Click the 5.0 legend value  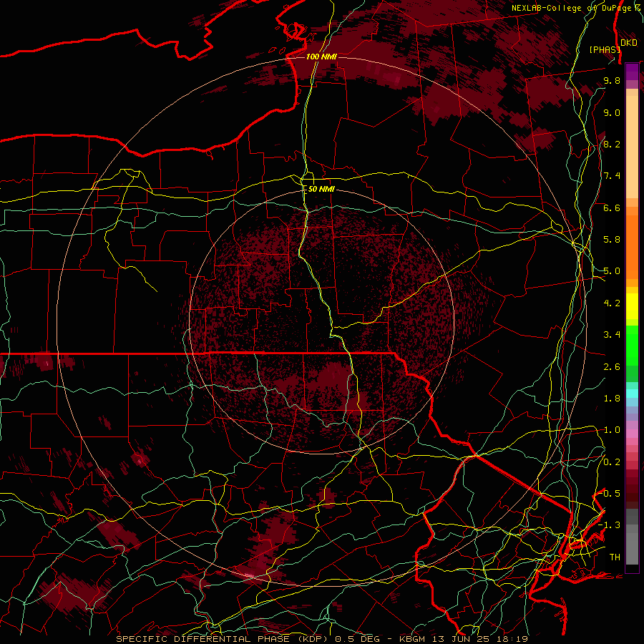point(612,271)
